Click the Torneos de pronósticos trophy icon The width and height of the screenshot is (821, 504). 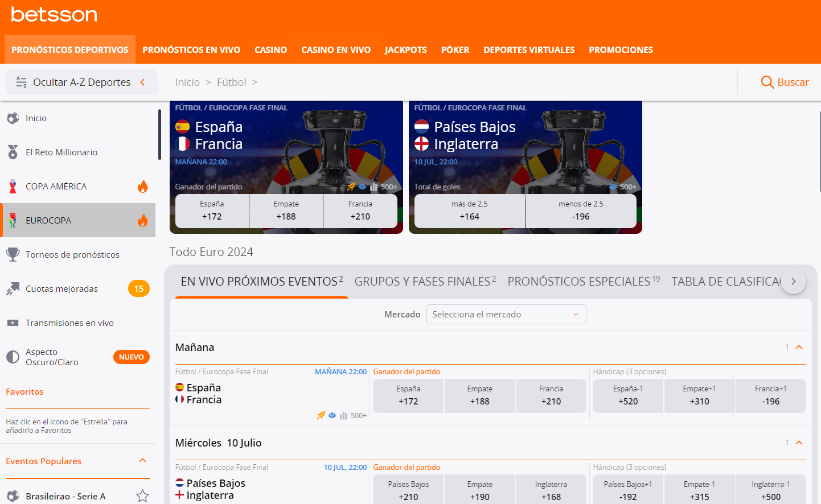13,254
